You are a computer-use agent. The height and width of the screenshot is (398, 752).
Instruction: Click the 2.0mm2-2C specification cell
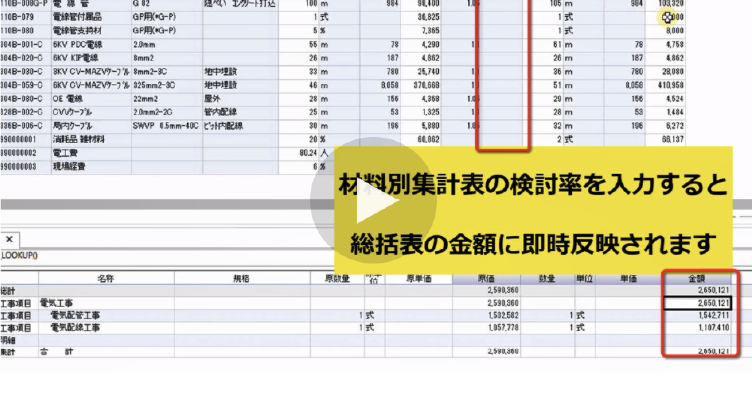tap(167, 112)
